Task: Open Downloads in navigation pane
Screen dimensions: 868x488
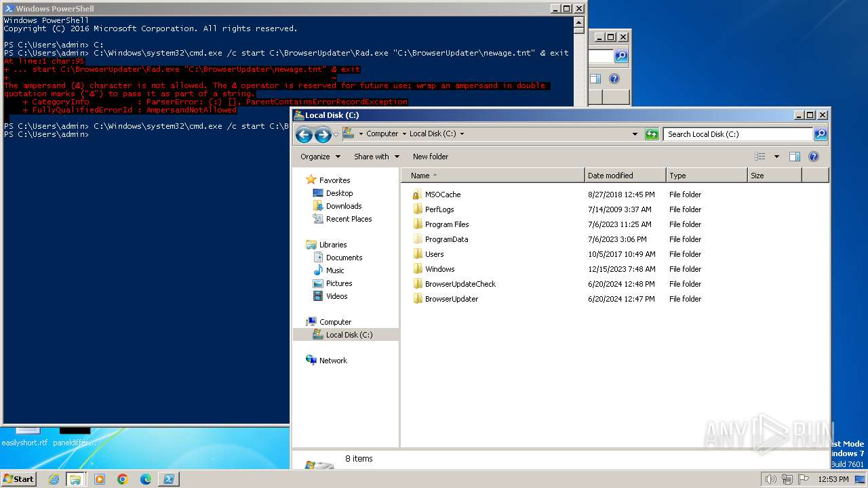Action: pyautogui.click(x=344, y=206)
